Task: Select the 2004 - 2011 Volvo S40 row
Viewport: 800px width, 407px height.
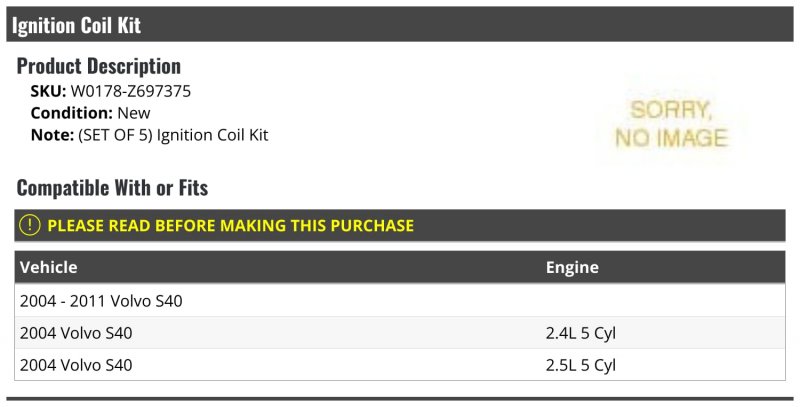Action: point(399,300)
